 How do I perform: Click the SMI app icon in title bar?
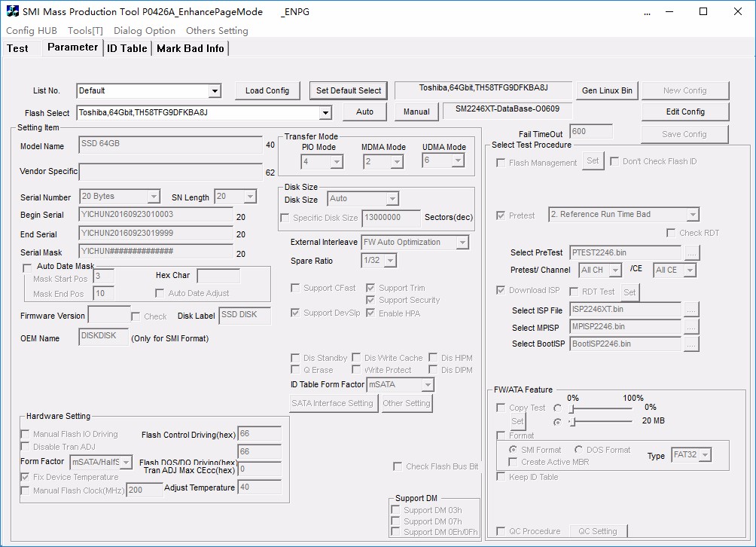13,11
